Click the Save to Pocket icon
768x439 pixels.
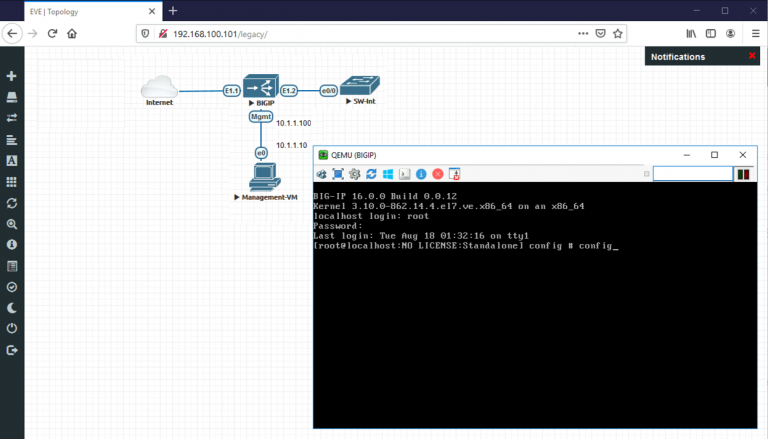click(600, 33)
